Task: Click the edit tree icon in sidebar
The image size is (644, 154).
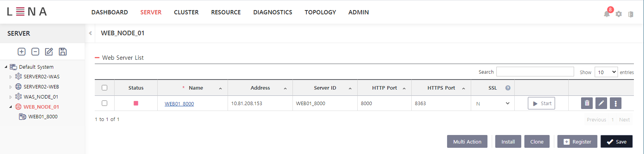Action: click(x=49, y=52)
